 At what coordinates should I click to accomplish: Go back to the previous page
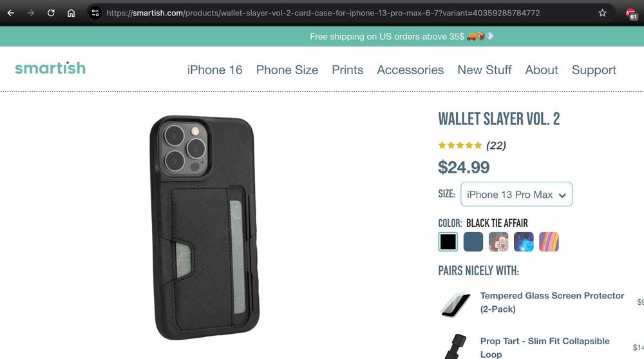11,13
